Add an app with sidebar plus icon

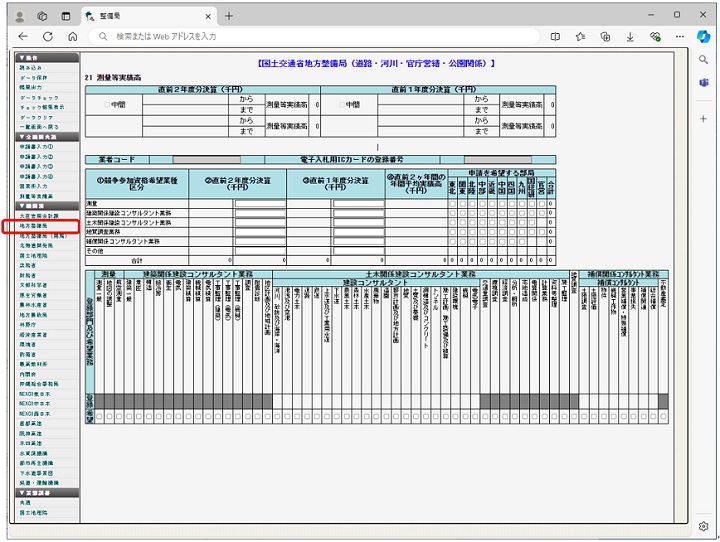click(703, 119)
